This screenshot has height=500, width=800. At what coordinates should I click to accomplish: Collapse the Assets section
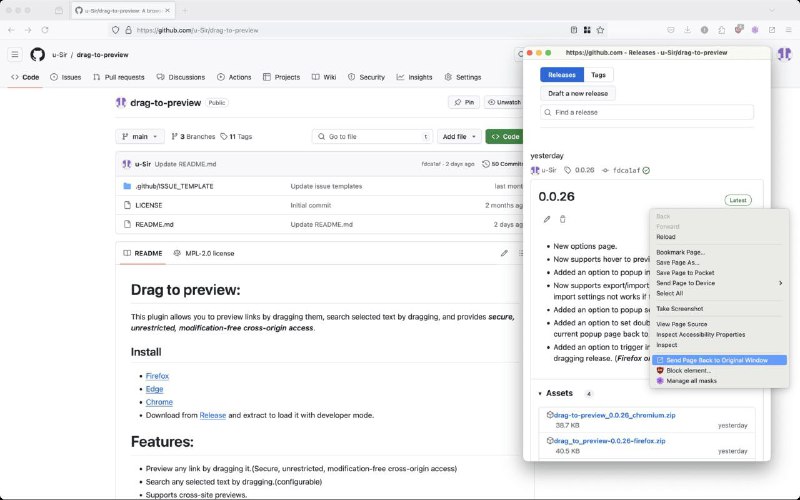coord(541,394)
